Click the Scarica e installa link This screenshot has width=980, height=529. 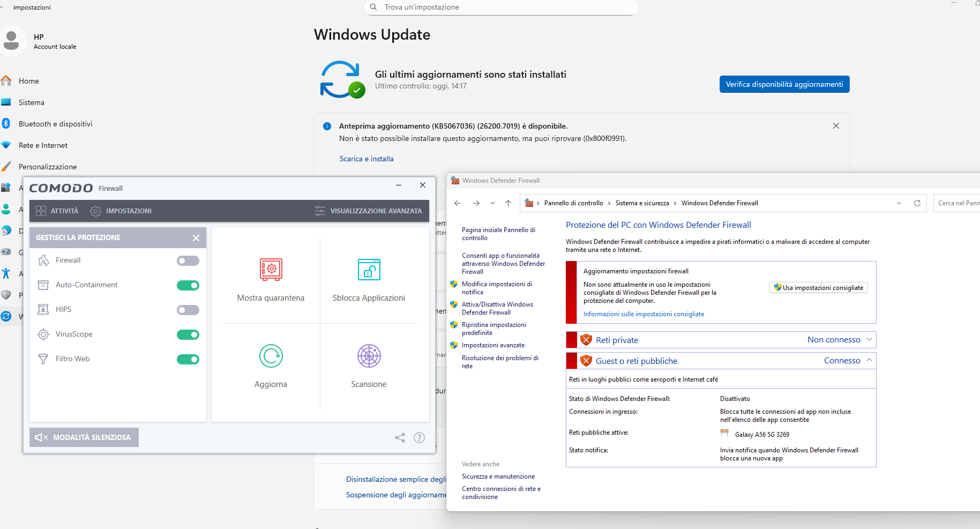point(366,159)
